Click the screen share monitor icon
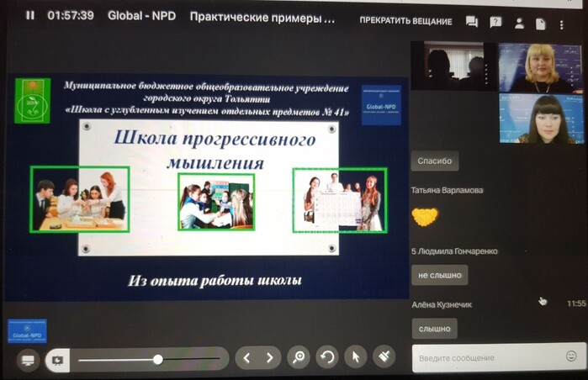 point(29,360)
